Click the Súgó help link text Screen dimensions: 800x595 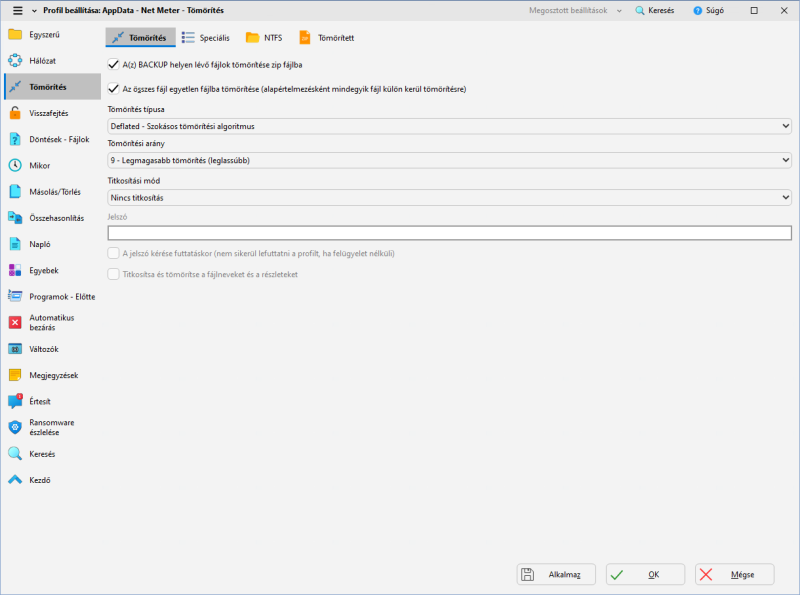point(715,10)
